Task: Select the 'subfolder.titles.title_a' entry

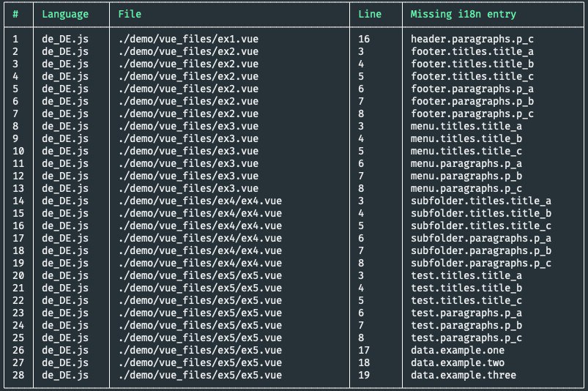Action: click(x=481, y=201)
